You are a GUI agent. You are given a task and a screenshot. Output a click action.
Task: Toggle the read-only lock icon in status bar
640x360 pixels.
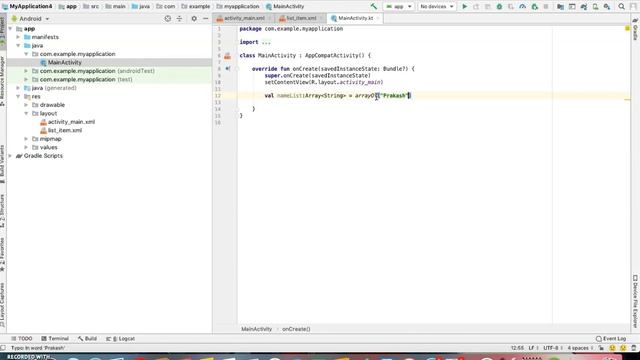coord(601,348)
